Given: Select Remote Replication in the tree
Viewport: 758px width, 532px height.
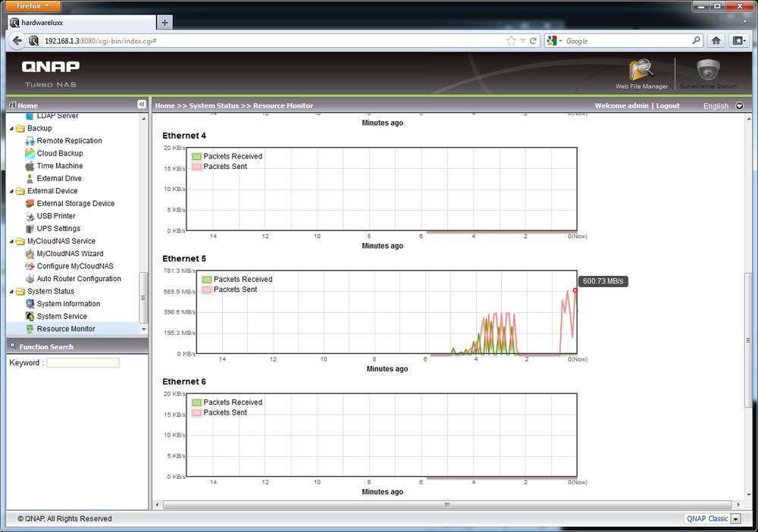Looking at the screenshot, I should pyautogui.click(x=69, y=141).
